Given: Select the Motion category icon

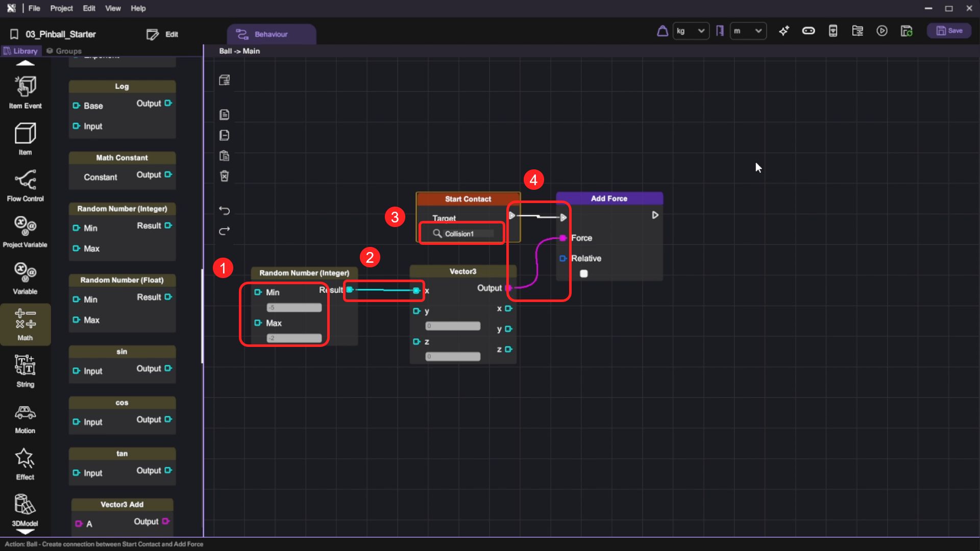Looking at the screenshot, I should point(25,418).
